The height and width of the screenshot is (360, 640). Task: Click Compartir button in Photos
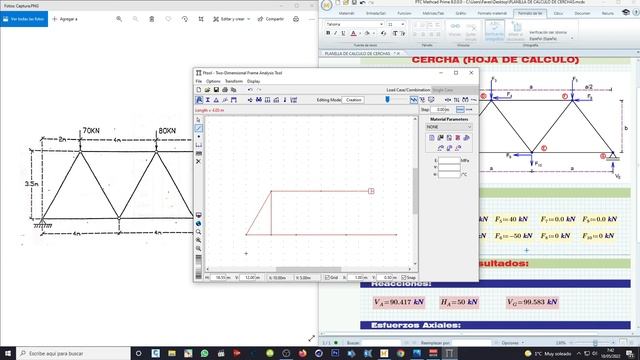coord(271,19)
